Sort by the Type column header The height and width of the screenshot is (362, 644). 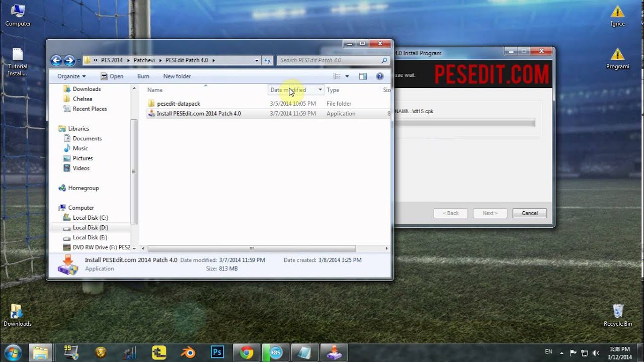(x=333, y=90)
